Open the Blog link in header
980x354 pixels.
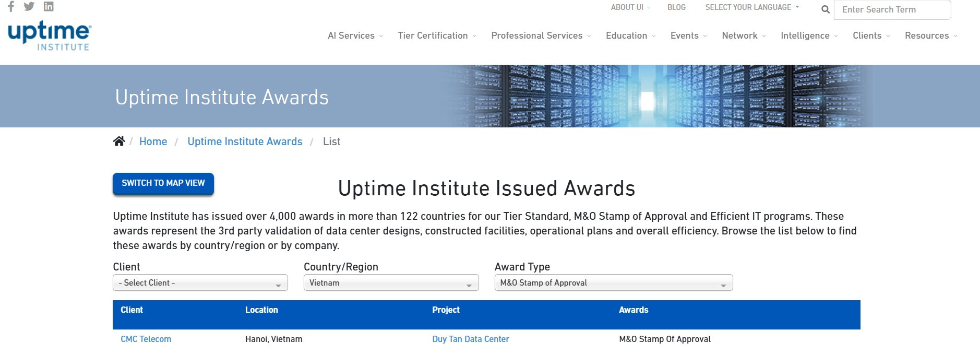pyautogui.click(x=676, y=7)
